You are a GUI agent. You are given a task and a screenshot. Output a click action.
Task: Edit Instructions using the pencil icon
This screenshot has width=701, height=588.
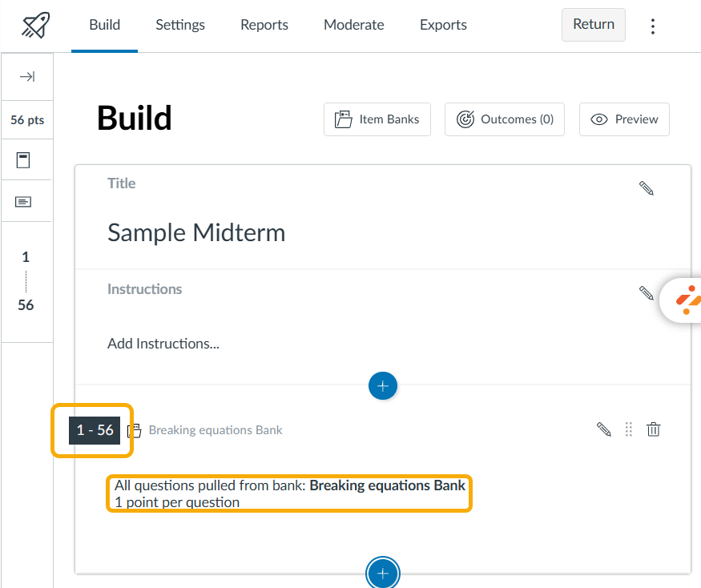click(x=646, y=293)
